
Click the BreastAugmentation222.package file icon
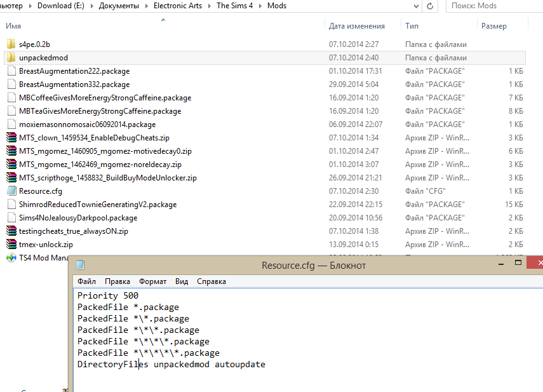11,71
